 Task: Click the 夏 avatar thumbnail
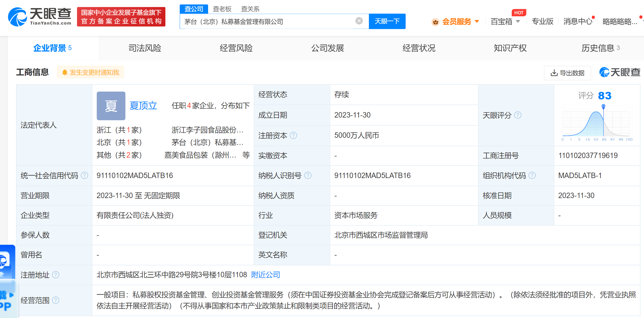[111, 106]
